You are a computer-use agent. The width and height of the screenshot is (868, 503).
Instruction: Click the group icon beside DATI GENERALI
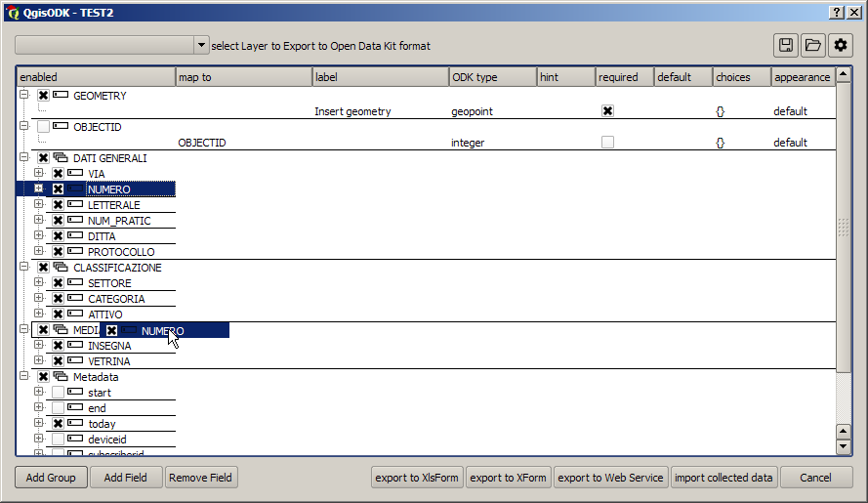click(x=61, y=158)
